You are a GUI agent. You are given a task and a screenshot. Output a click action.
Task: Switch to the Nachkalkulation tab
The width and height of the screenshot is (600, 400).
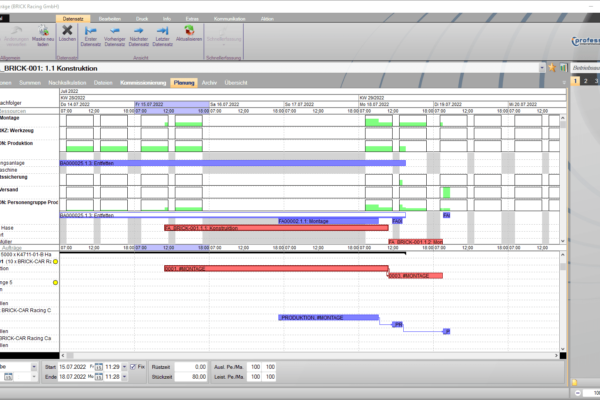67,83
